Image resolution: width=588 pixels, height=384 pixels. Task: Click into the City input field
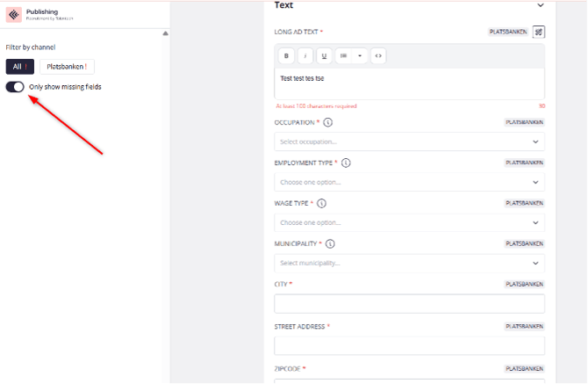click(x=409, y=303)
